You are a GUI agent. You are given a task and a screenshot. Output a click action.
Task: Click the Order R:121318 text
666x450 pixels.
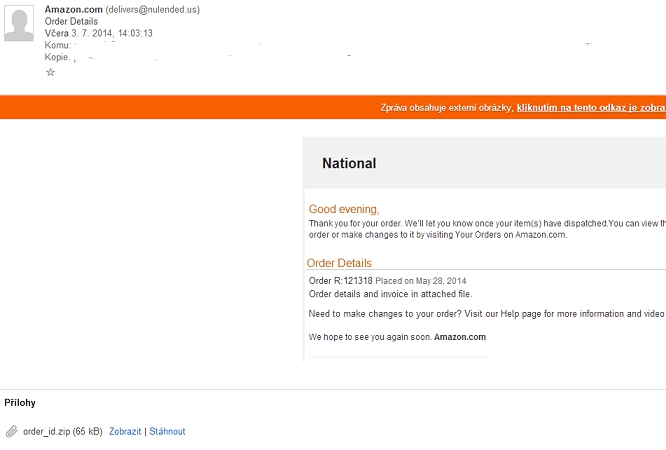tap(341, 281)
